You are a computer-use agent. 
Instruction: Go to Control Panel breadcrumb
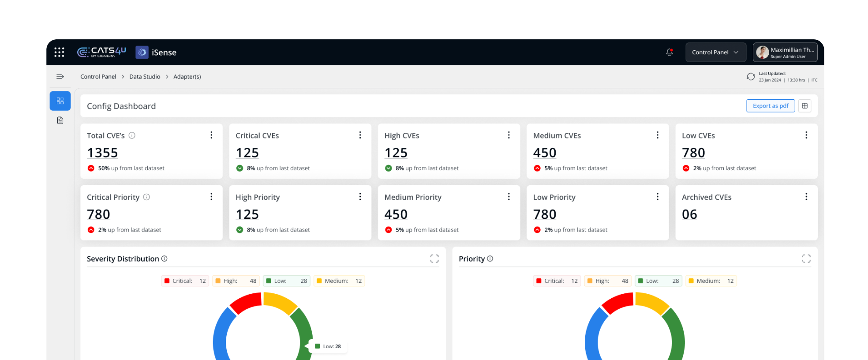pos(98,77)
